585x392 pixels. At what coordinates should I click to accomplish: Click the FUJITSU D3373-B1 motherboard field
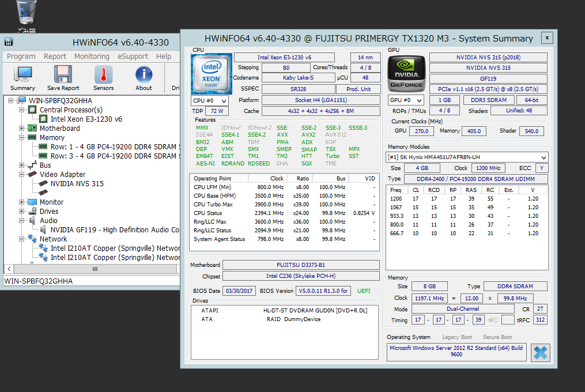point(301,265)
